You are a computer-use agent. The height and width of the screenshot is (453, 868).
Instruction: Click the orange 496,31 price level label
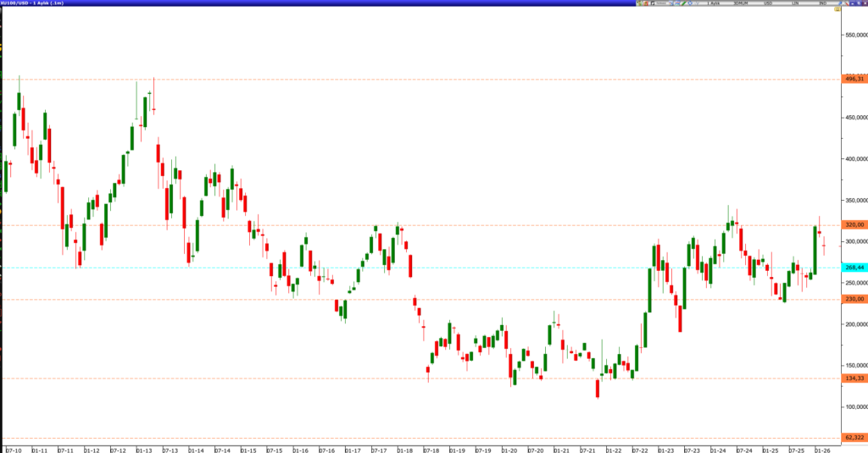click(x=854, y=79)
